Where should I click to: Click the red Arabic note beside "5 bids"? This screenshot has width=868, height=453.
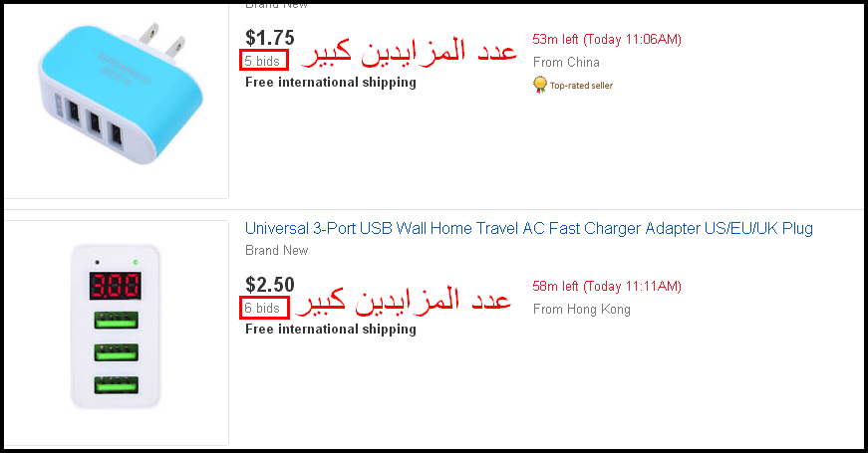pyautogui.click(x=409, y=54)
